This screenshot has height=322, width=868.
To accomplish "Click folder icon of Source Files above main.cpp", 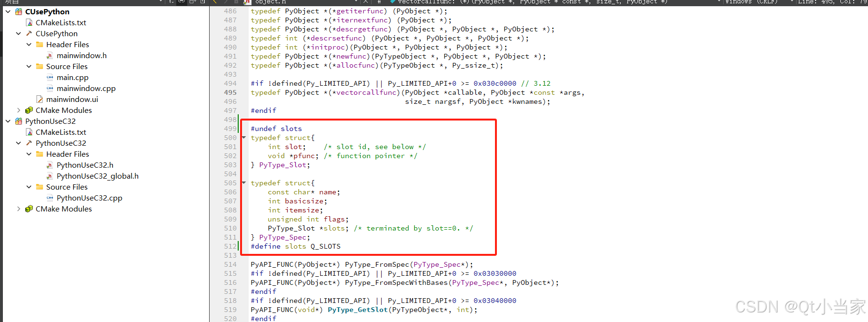I will point(40,66).
